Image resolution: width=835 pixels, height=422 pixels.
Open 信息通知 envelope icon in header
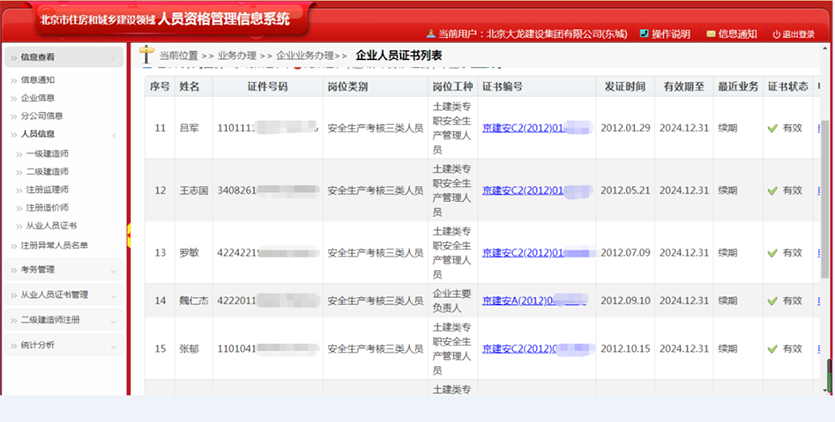coord(711,34)
